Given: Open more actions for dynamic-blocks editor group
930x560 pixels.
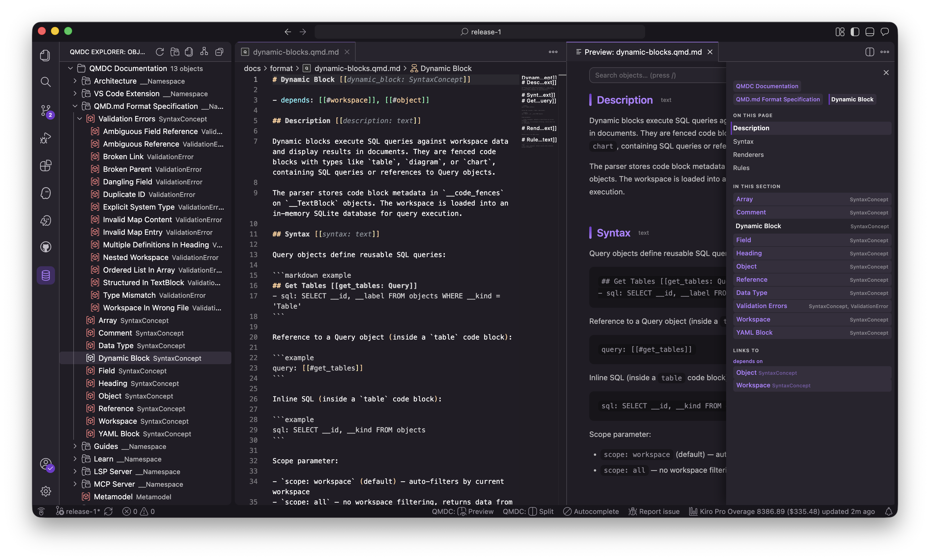Looking at the screenshot, I should coord(553,52).
